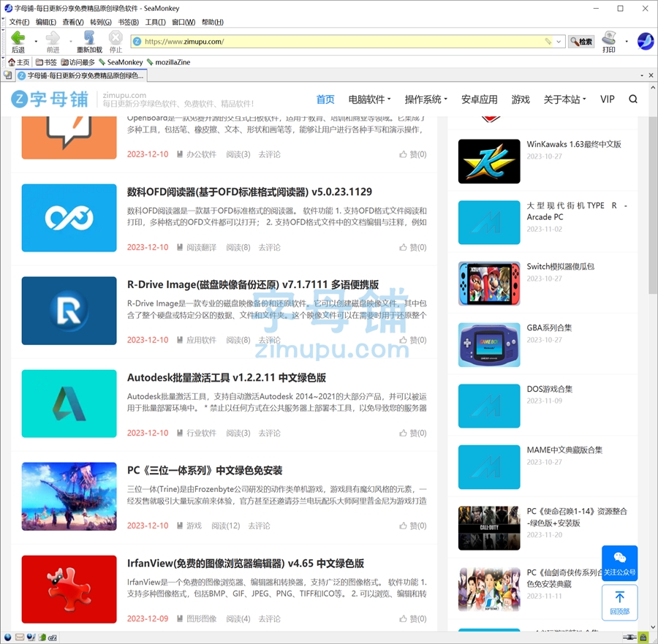Open Composer from the status bar
This screenshot has width=658, height=644.
(31, 637)
